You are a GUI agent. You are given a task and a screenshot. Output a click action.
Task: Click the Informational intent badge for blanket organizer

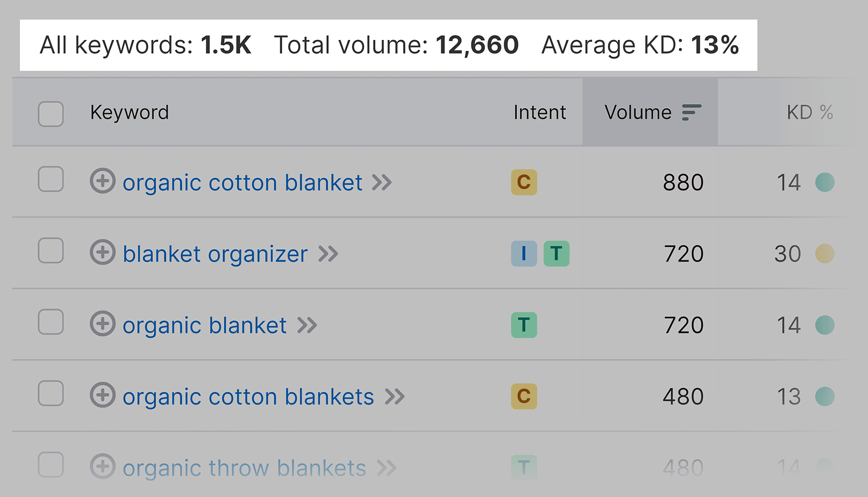tap(524, 253)
